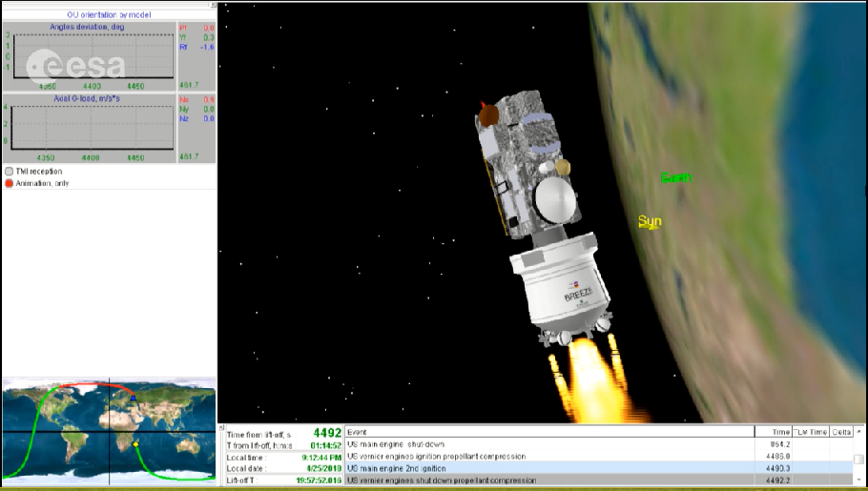868x491 pixels.
Task: Select US main engine 2nd ignition row
Action: (x=548, y=468)
